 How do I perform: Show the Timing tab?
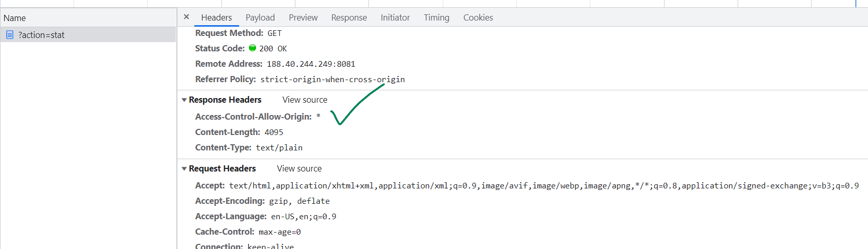pos(436,17)
